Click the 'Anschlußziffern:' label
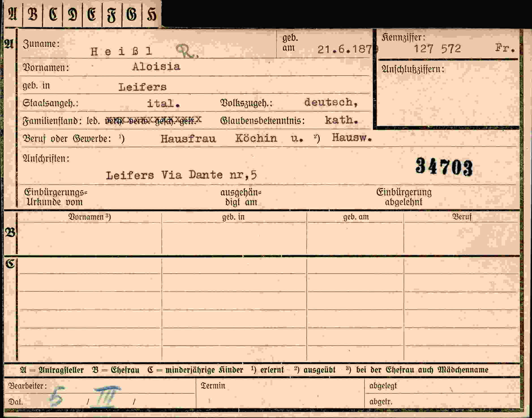Viewport: 532px width, 418px height. (x=413, y=69)
